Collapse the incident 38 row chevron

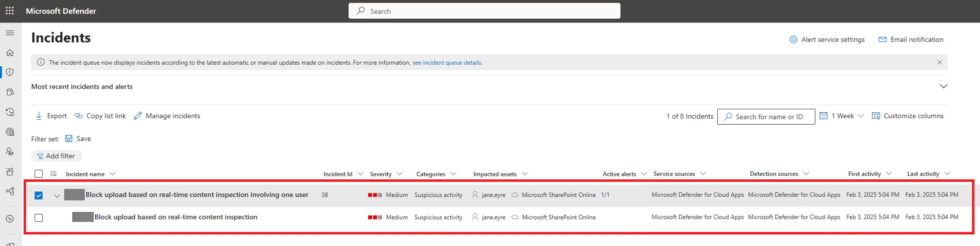(57, 196)
